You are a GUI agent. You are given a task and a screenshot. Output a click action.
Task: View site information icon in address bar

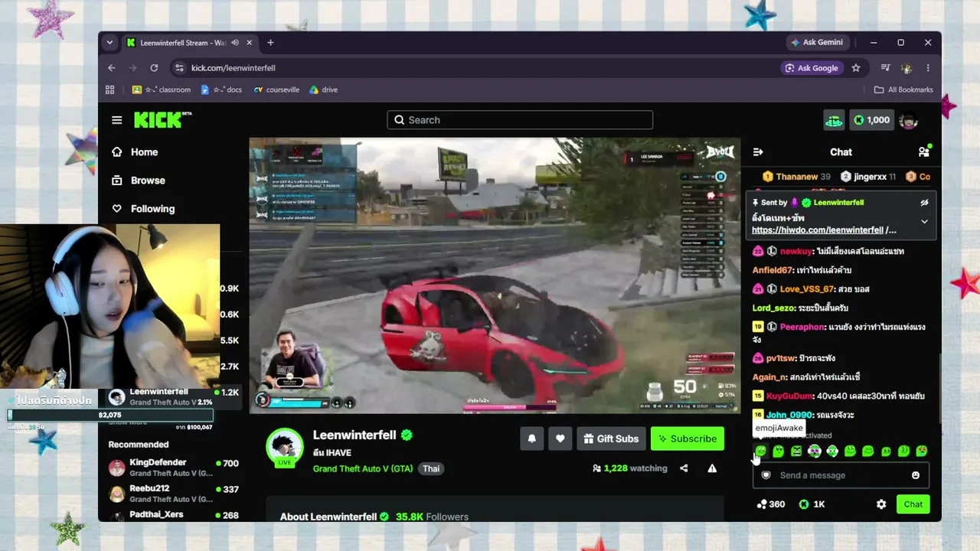[179, 68]
